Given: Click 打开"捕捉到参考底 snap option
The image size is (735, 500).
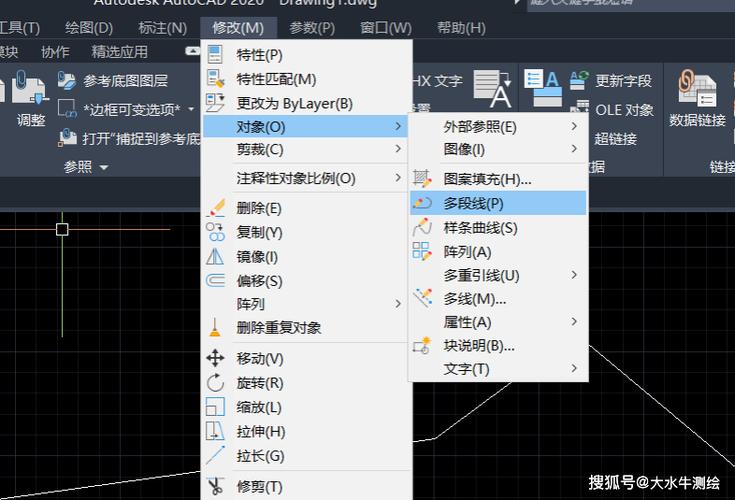Looking at the screenshot, I should point(141,138).
